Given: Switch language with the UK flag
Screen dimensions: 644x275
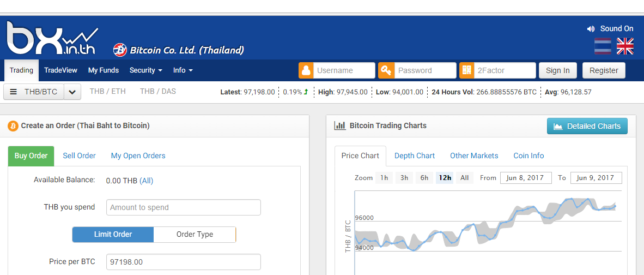Looking at the screenshot, I should (x=625, y=46).
